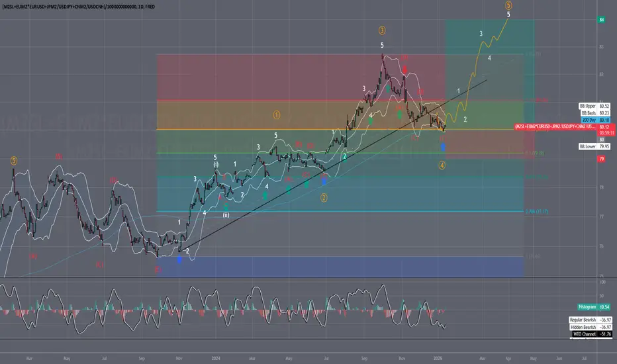617x364 pixels.
Task: Click the circled 3 wave label at the peak
Action: (x=382, y=30)
